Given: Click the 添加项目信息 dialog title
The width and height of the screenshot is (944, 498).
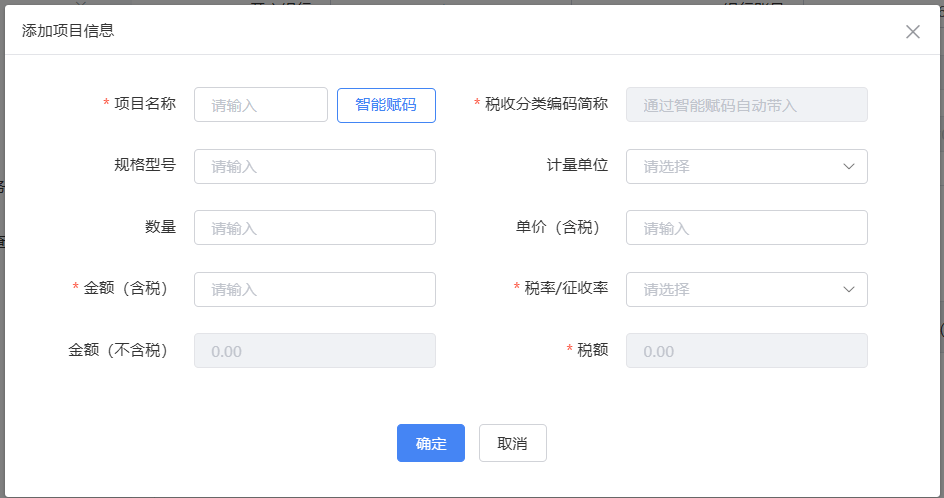Looking at the screenshot, I should (68, 30).
